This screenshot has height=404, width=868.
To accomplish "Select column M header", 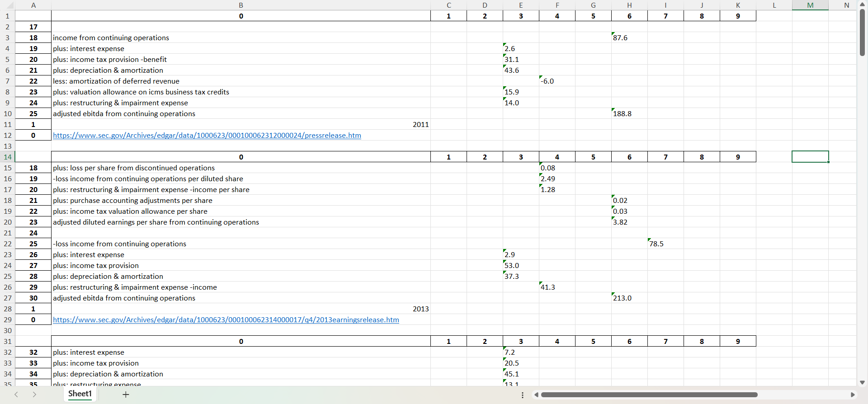I will [810, 5].
